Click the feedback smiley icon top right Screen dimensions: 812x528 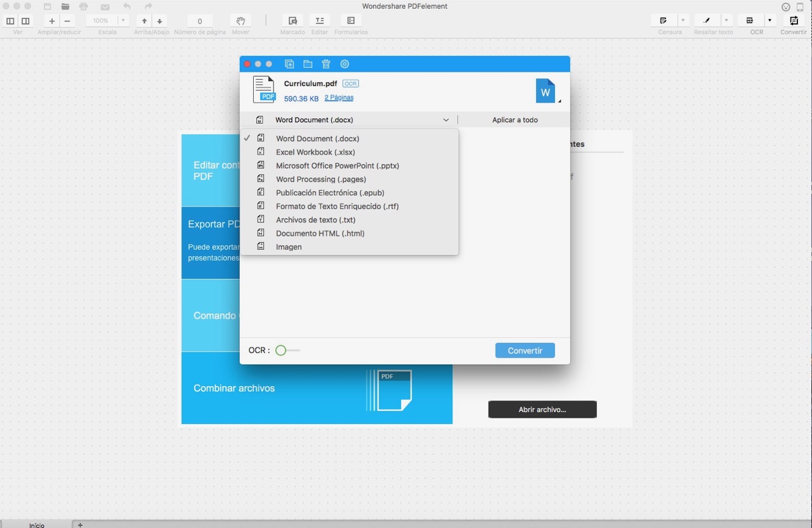[786, 7]
